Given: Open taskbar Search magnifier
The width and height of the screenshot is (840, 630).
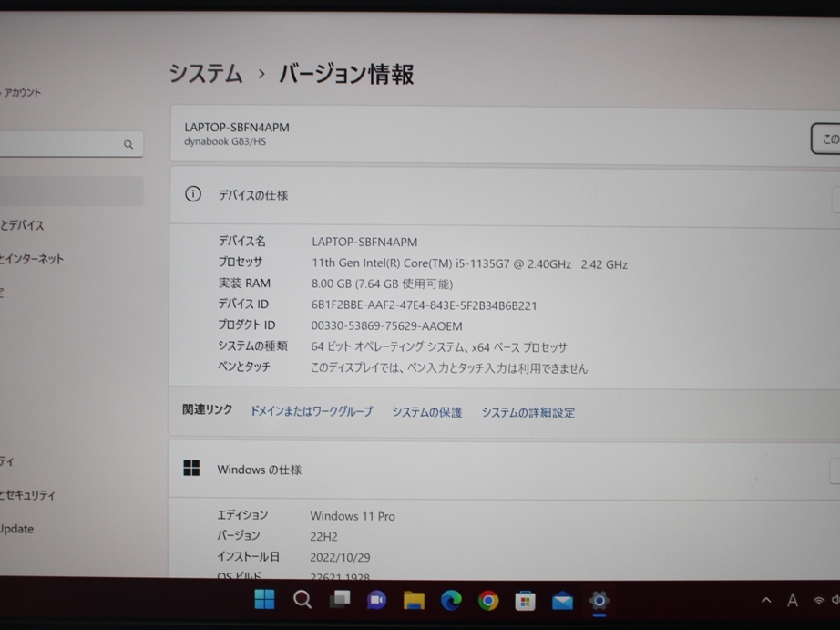Looking at the screenshot, I should (x=302, y=599).
